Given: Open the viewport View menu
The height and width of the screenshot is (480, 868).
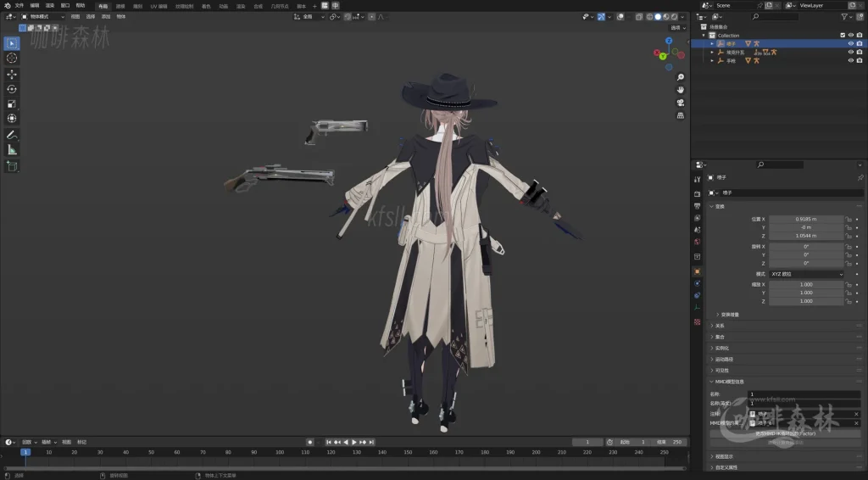Looking at the screenshot, I should tap(75, 17).
